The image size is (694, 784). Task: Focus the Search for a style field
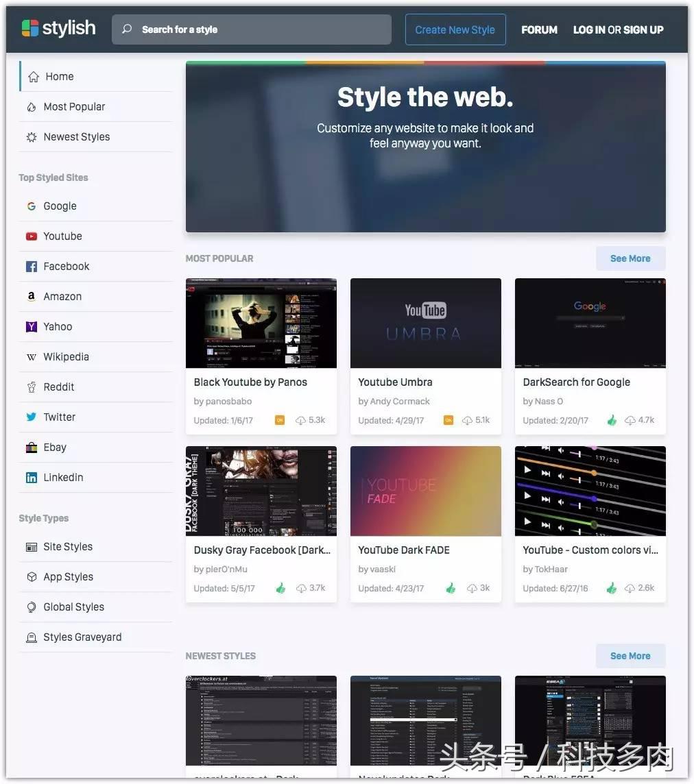coord(261,29)
